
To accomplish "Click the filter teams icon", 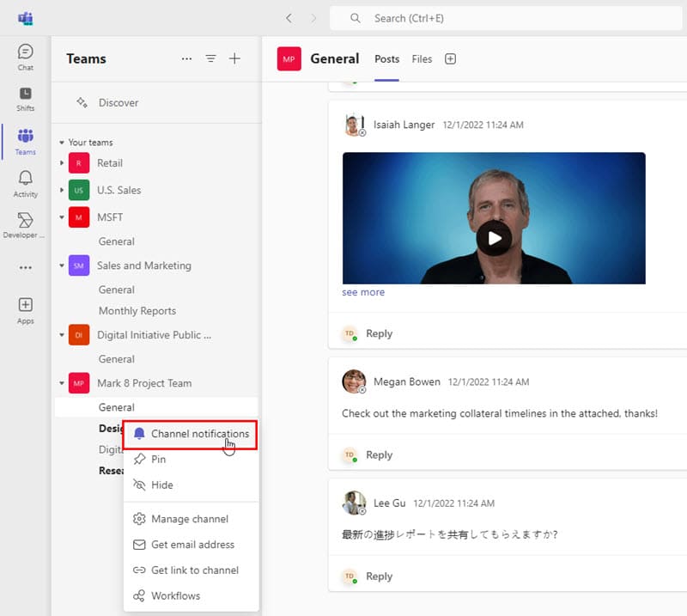I will coord(210,58).
